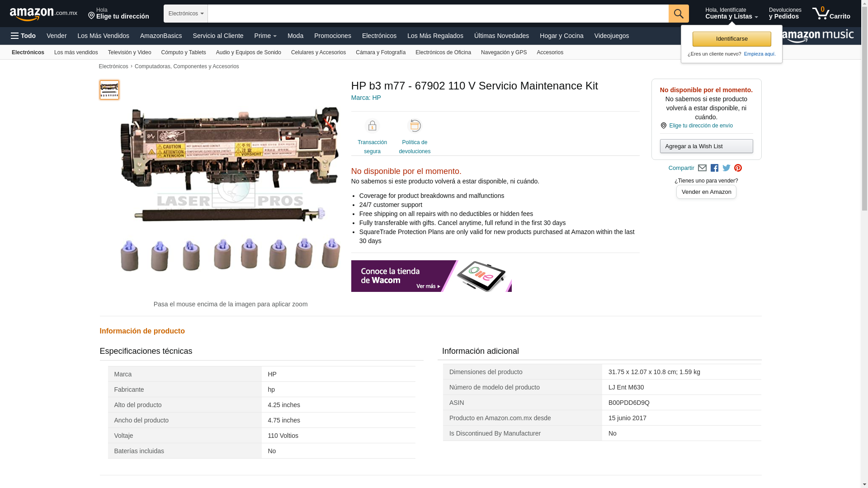Click the Transacción segura lock icon

click(372, 126)
